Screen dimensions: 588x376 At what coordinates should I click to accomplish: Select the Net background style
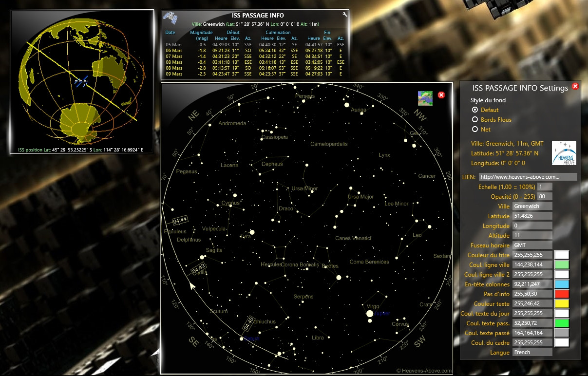tap(475, 130)
